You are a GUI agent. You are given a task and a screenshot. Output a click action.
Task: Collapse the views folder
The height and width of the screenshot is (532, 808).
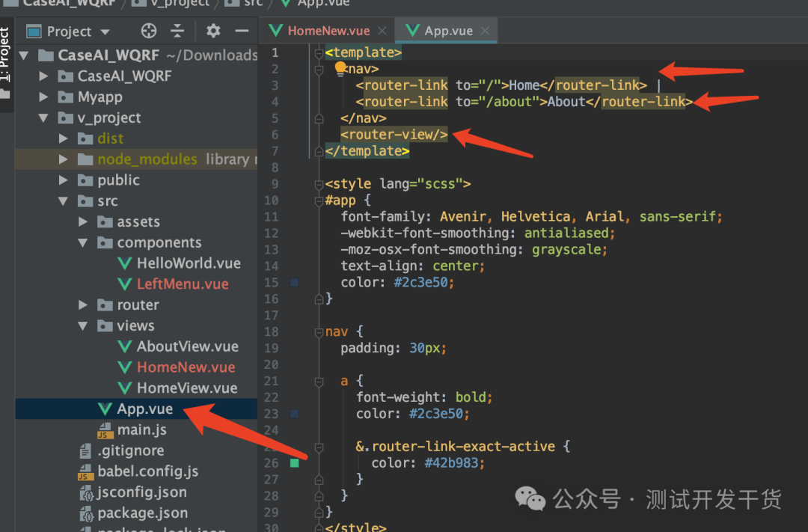82,325
